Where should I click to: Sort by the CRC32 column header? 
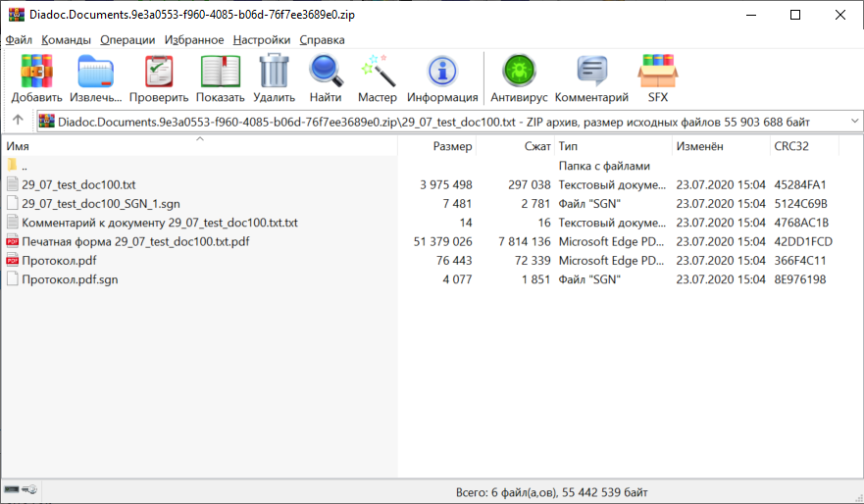click(x=804, y=146)
